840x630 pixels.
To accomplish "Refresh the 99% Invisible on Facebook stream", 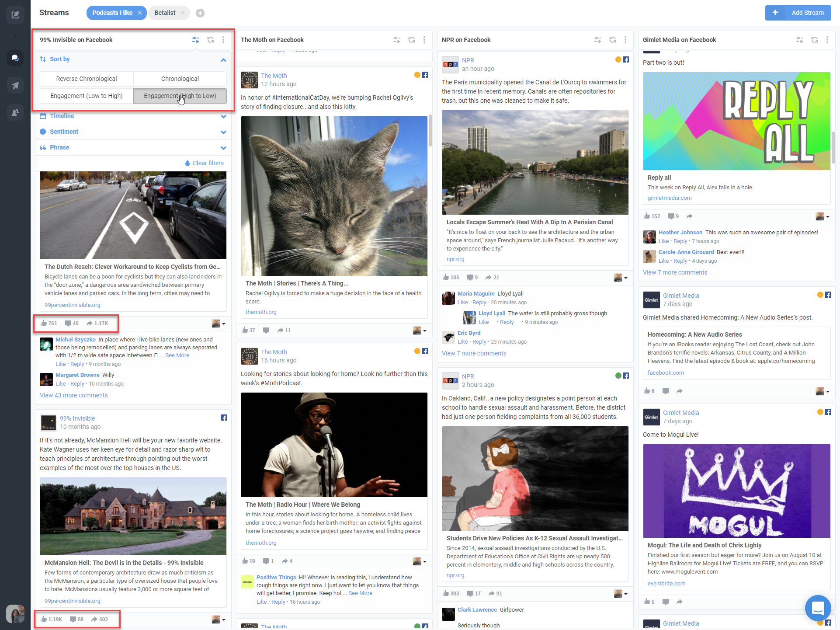I will (x=211, y=40).
